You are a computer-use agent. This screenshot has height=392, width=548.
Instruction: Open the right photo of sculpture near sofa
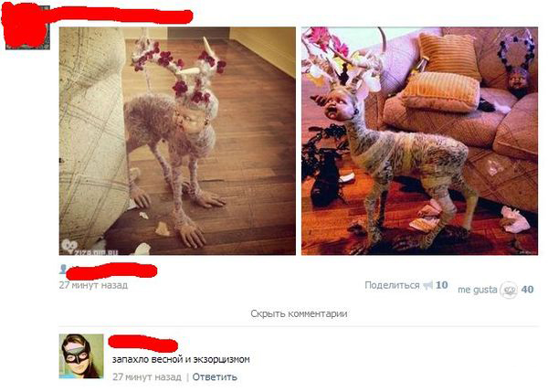click(x=420, y=141)
